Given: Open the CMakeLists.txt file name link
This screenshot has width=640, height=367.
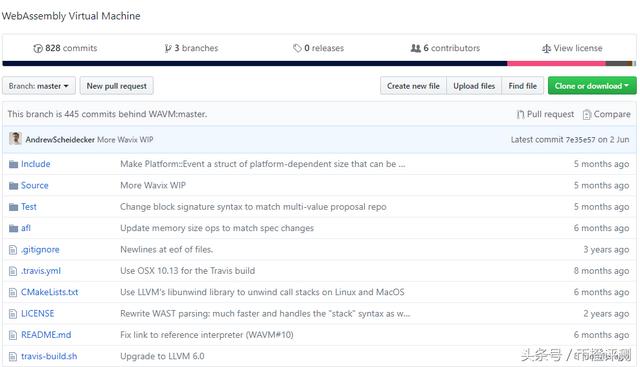Looking at the screenshot, I should (49, 292).
